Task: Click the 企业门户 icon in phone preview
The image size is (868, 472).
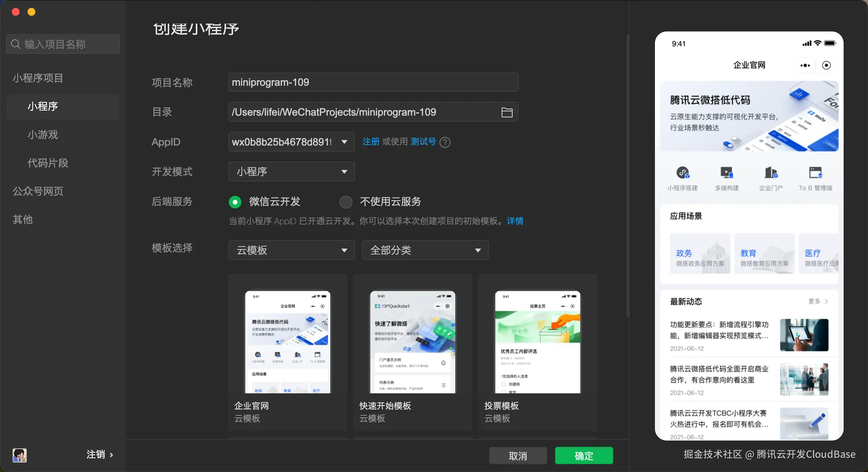Action: coord(771,173)
